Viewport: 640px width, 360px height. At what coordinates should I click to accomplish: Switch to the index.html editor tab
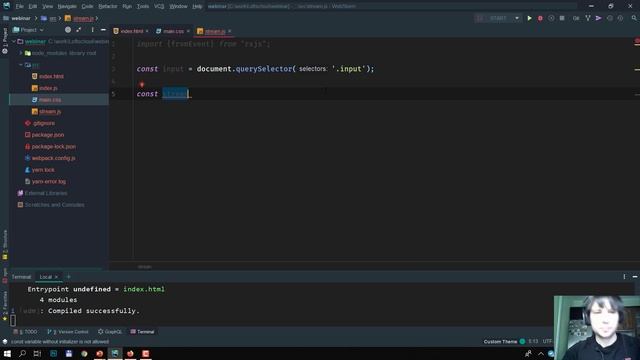point(132,31)
